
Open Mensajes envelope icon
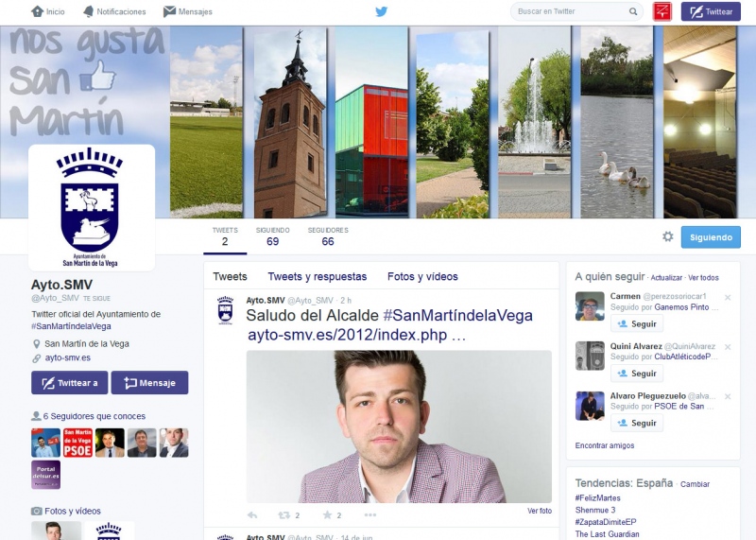[x=169, y=11]
